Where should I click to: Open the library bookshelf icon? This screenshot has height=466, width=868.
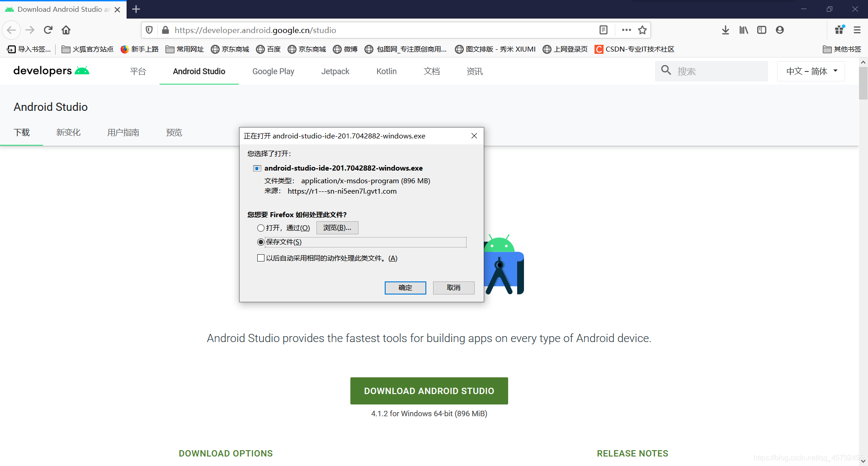click(x=744, y=30)
